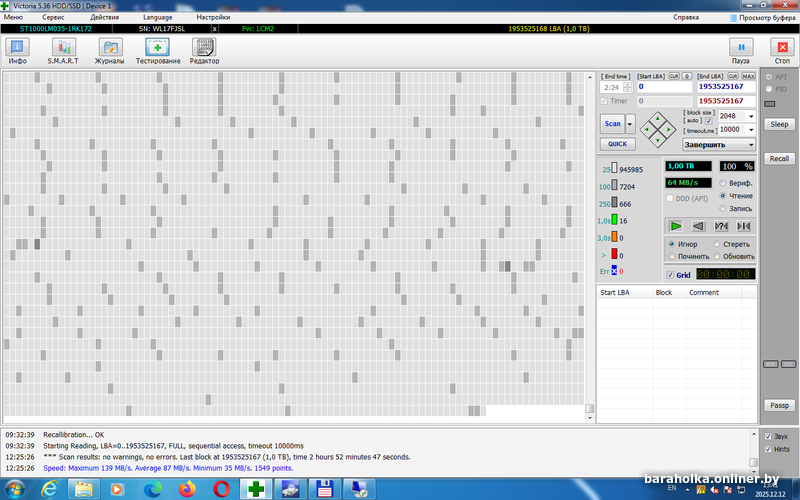Click the End LBA MAX button
Image resolution: width=800 pixels, height=500 pixels.
(x=748, y=76)
